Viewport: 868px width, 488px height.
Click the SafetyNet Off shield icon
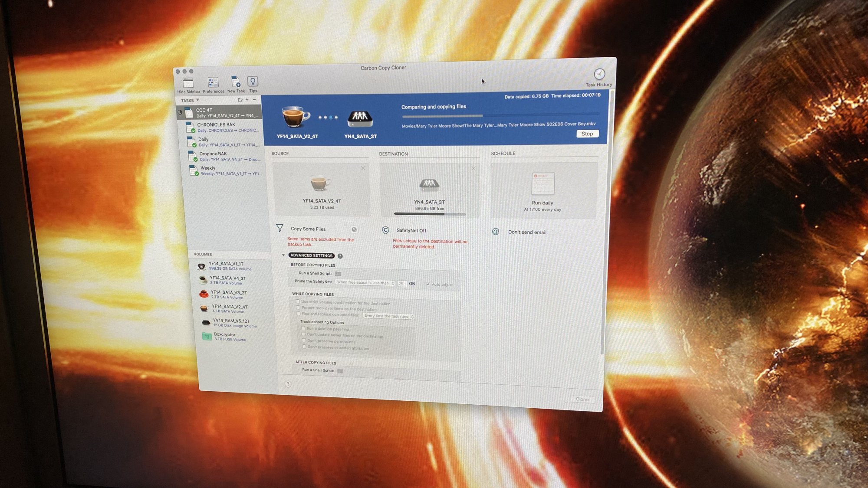pyautogui.click(x=385, y=230)
